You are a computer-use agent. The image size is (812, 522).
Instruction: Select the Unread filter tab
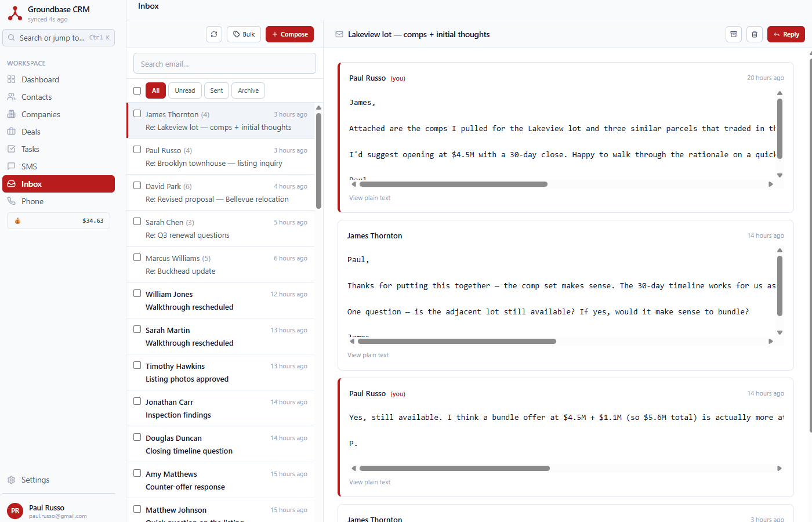[185, 90]
